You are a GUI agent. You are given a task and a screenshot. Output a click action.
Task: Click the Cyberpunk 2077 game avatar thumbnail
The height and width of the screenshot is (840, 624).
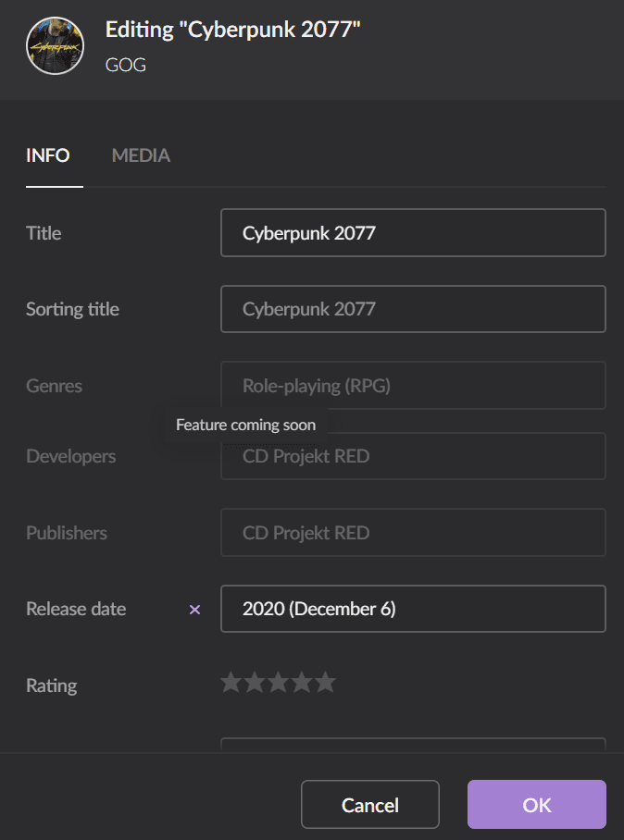[x=55, y=45]
